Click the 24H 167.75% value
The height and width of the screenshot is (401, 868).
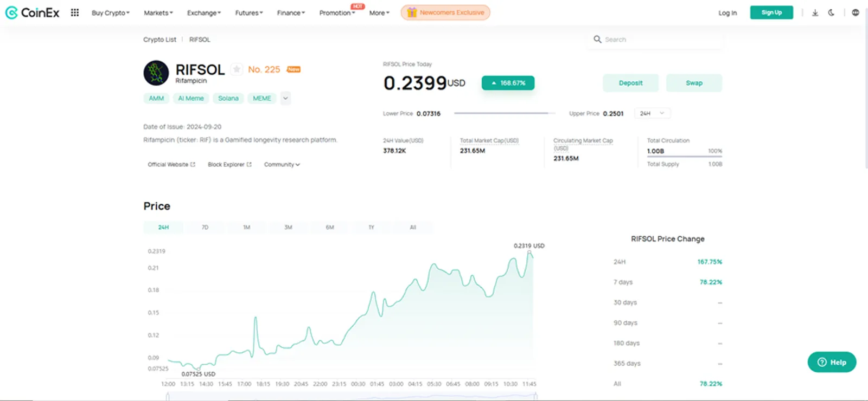coord(710,262)
